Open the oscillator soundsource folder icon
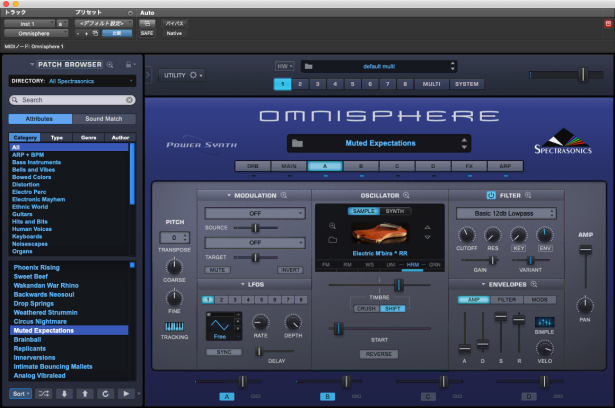The height and width of the screenshot is (408, 615). tap(331, 241)
